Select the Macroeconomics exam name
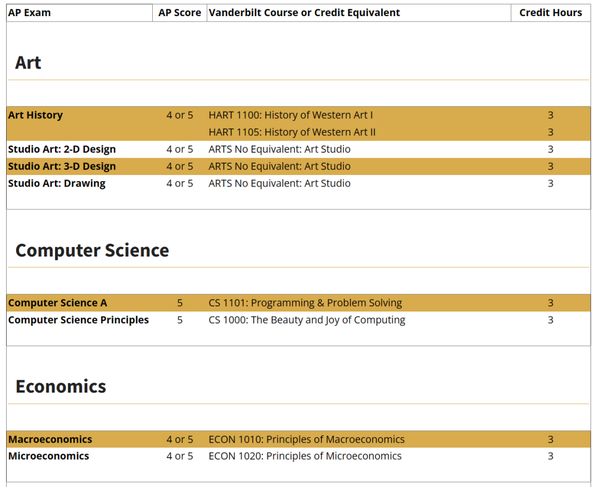 (x=50, y=439)
